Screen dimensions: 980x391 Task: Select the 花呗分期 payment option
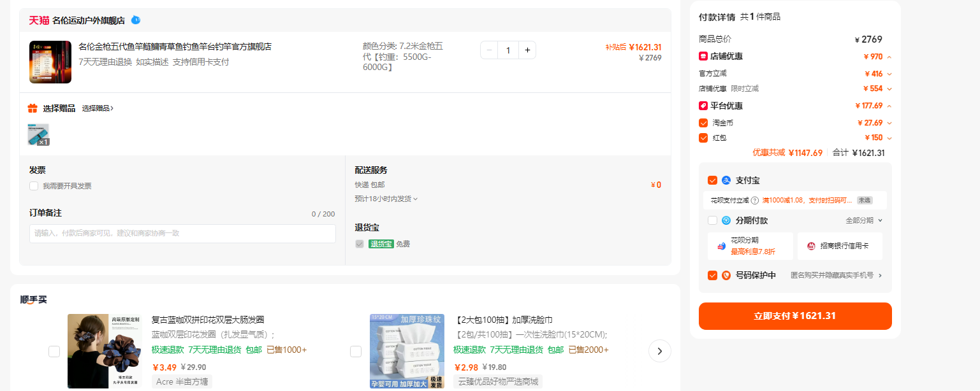pos(750,246)
